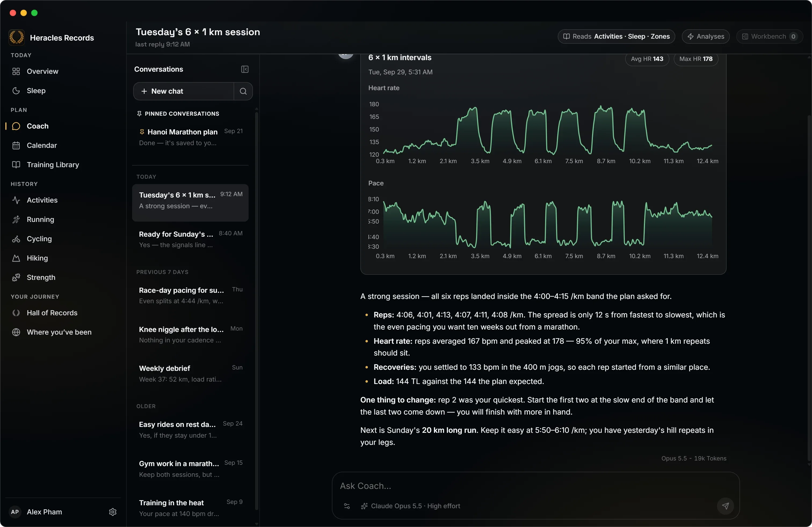Click the Avg HR 143 badge
Image resolution: width=812 pixels, height=527 pixels.
[647, 59]
